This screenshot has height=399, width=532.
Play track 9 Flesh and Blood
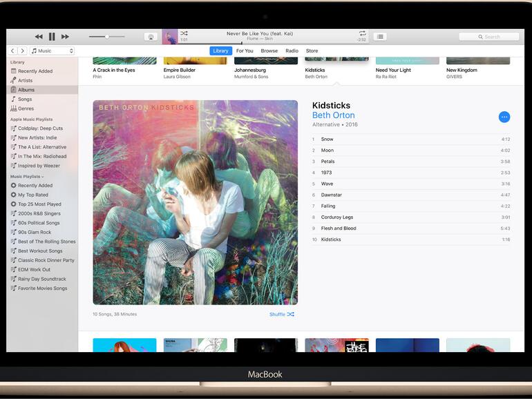(411, 228)
